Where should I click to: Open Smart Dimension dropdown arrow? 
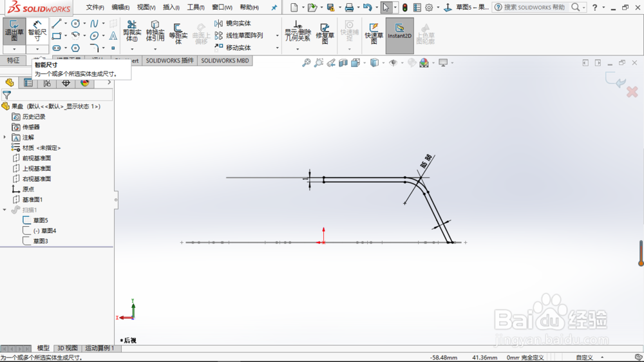pyautogui.click(x=37, y=50)
